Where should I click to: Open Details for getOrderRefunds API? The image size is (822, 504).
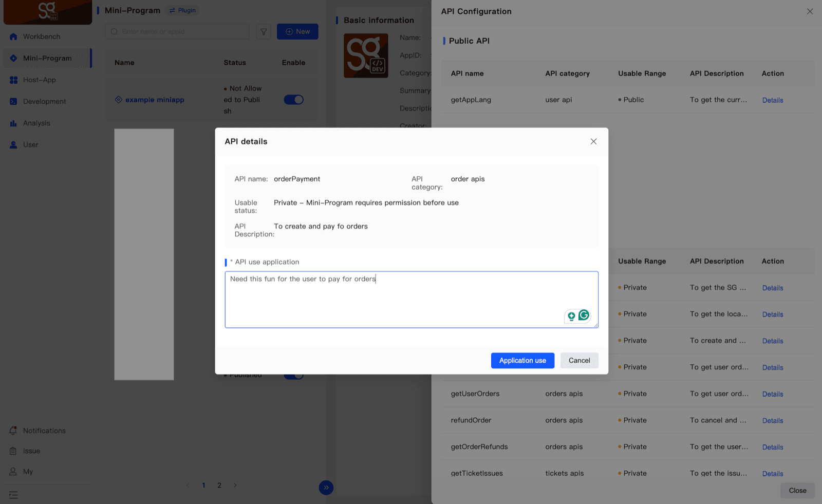[773, 447]
